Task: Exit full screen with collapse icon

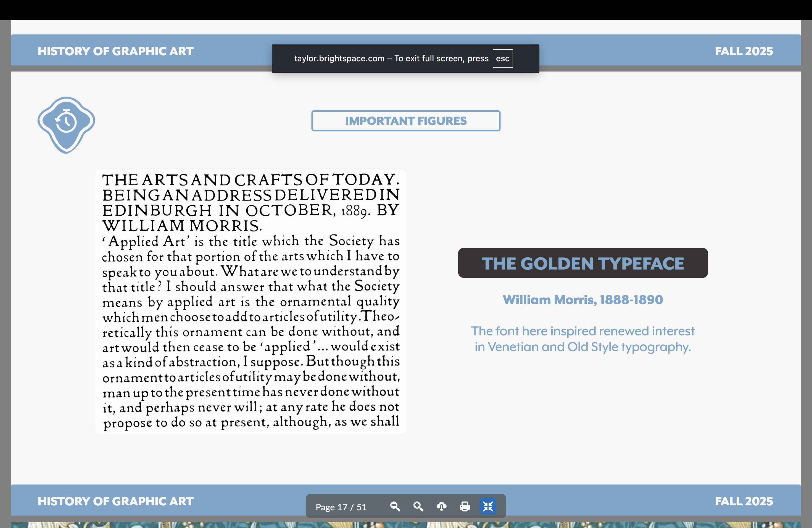Action: [488, 506]
